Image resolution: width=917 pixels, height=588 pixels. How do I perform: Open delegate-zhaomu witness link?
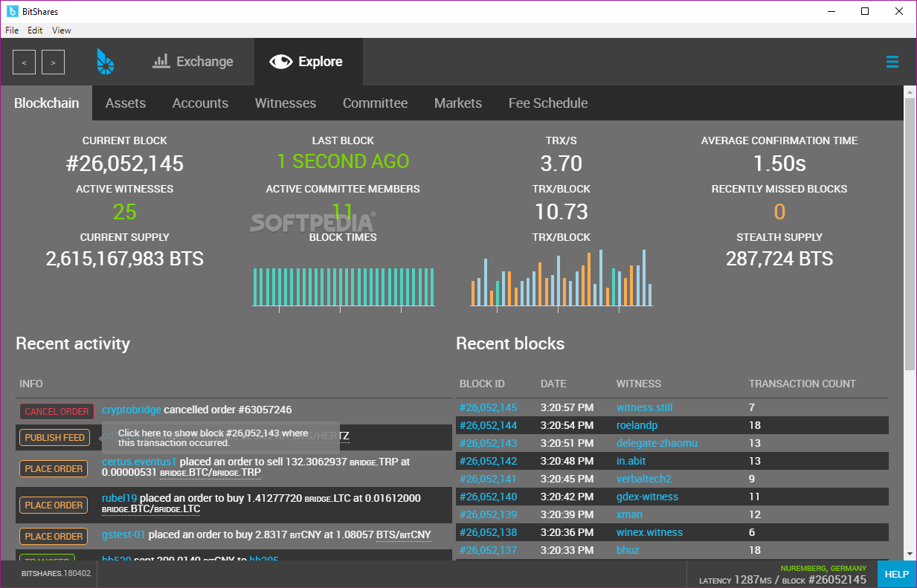(657, 443)
